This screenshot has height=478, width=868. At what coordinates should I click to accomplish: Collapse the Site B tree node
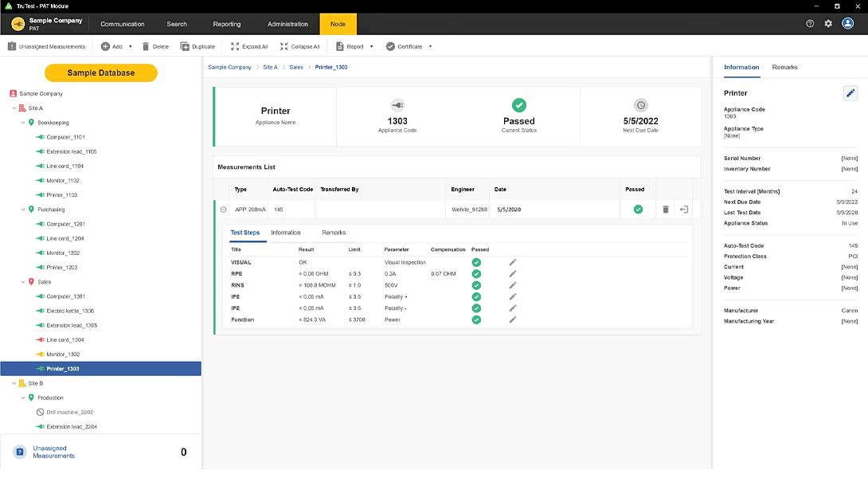tap(14, 383)
